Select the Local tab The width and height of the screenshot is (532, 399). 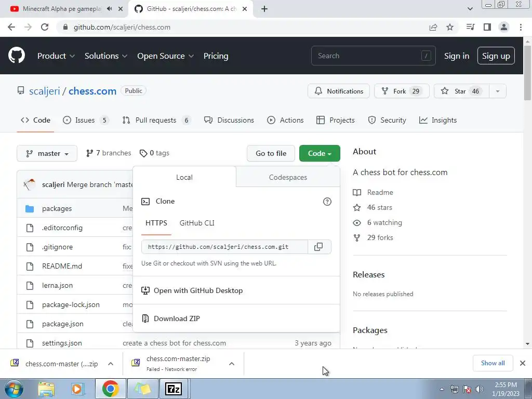coord(184,177)
